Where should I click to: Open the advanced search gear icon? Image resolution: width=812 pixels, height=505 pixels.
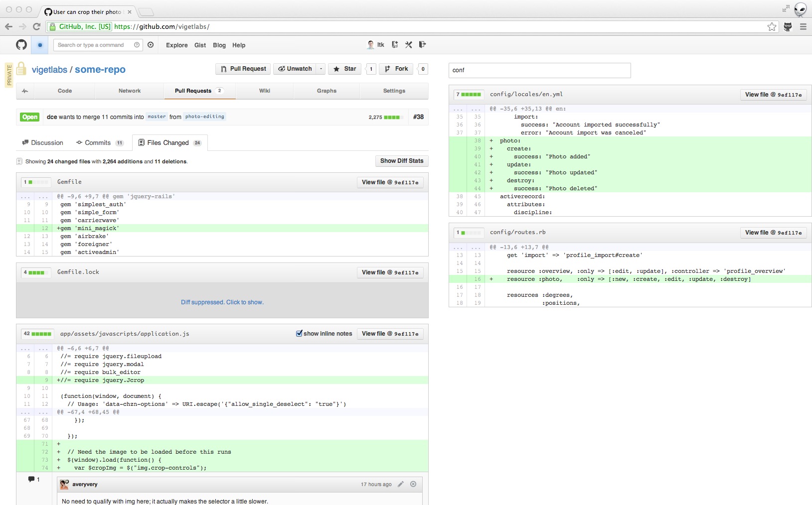coord(151,45)
